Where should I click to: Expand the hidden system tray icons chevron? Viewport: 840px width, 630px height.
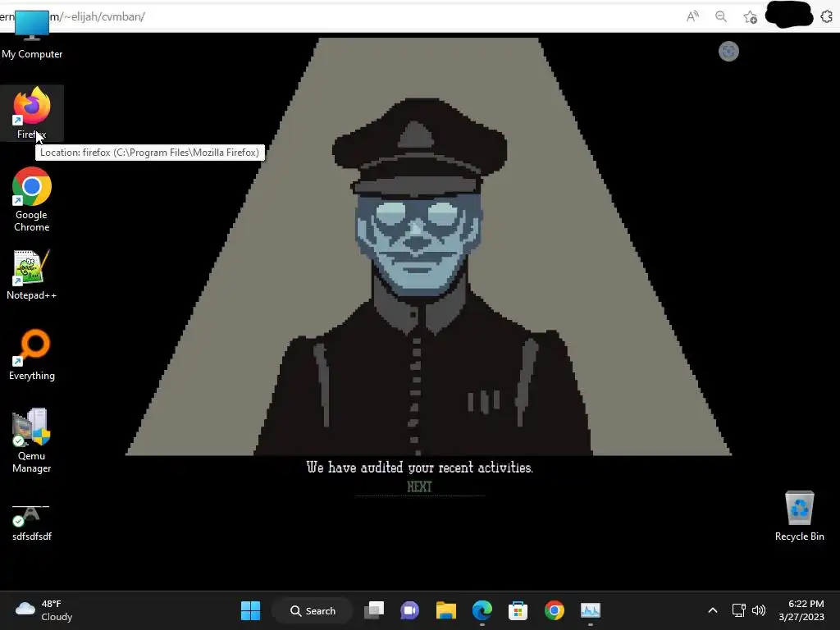[x=713, y=610]
